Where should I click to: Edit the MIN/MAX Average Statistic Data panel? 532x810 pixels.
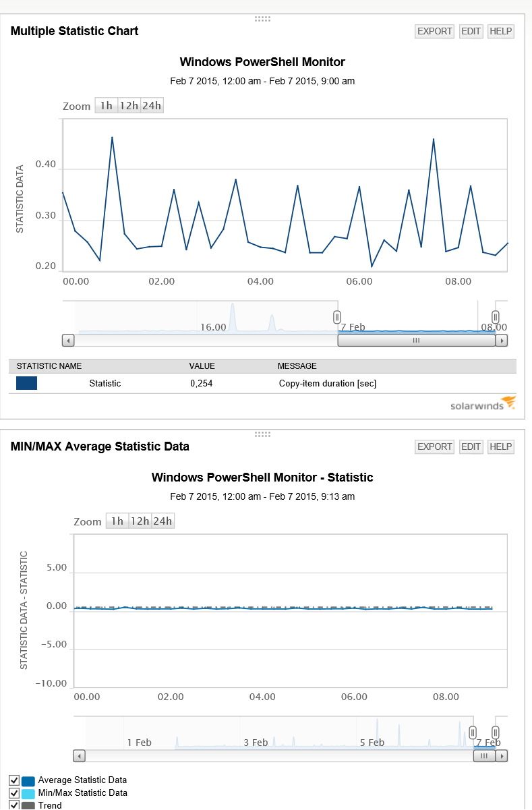471,446
